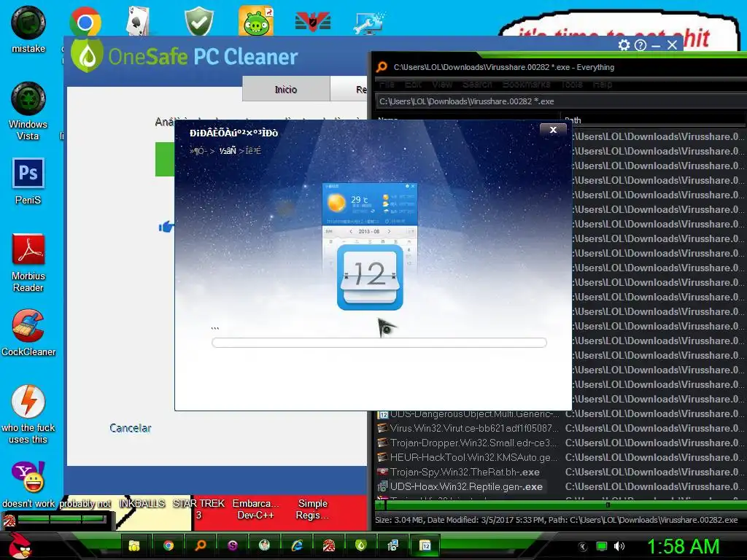The height and width of the screenshot is (560, 747).
Task: Launch the Photoshop shortcut labeled PeniS
Action: pos(28,174)
